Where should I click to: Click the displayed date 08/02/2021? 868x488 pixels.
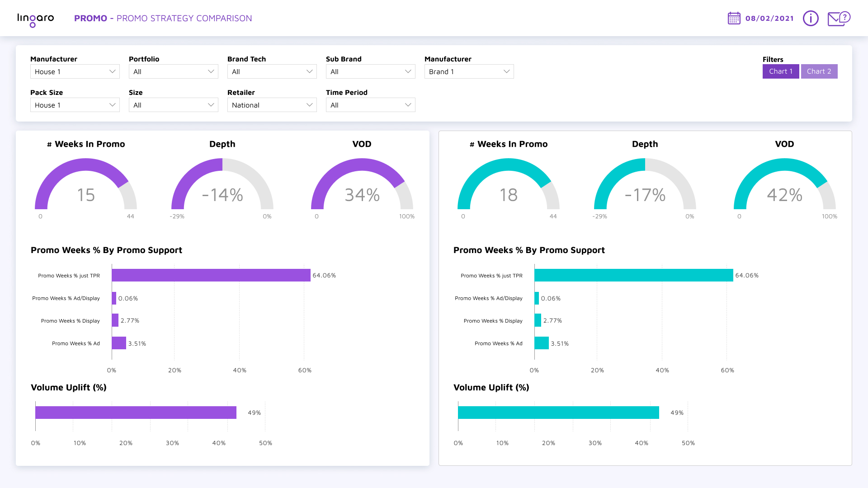coord(769,18)
